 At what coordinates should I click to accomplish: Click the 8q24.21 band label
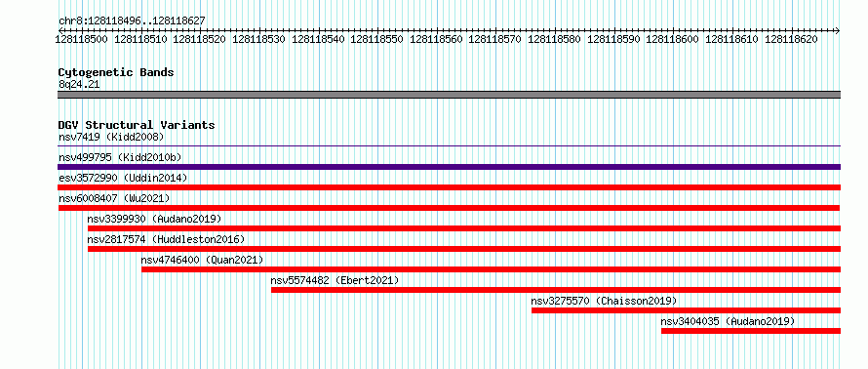(x=79, y=84)
